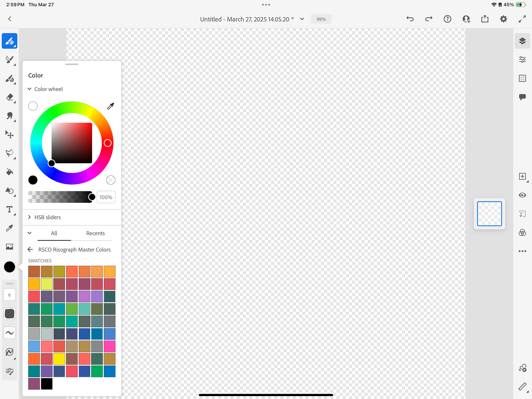Click the 100% opacity field

[106, 197]
